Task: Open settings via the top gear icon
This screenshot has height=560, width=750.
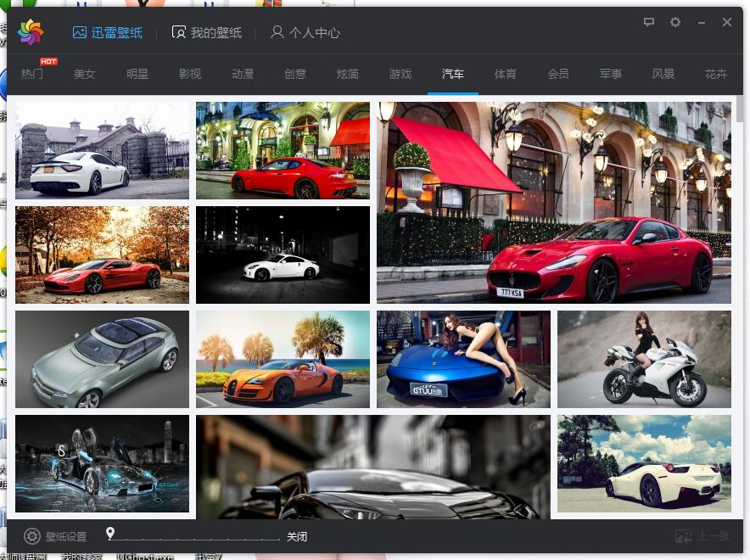Action: click(675, 22)
